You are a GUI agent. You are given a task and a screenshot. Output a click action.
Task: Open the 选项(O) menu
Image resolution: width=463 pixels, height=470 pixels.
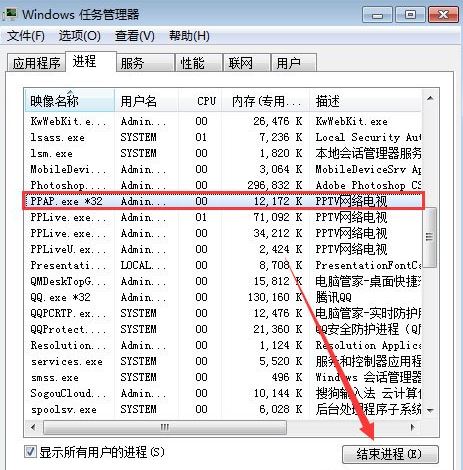click(x=80, y=36)
